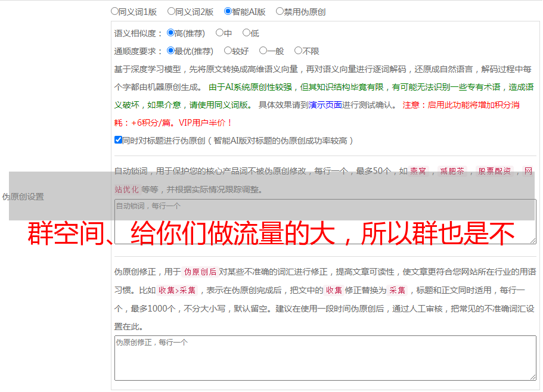
Task: Select the 同义词1版 radio option
Action: [x=114, y=11]
